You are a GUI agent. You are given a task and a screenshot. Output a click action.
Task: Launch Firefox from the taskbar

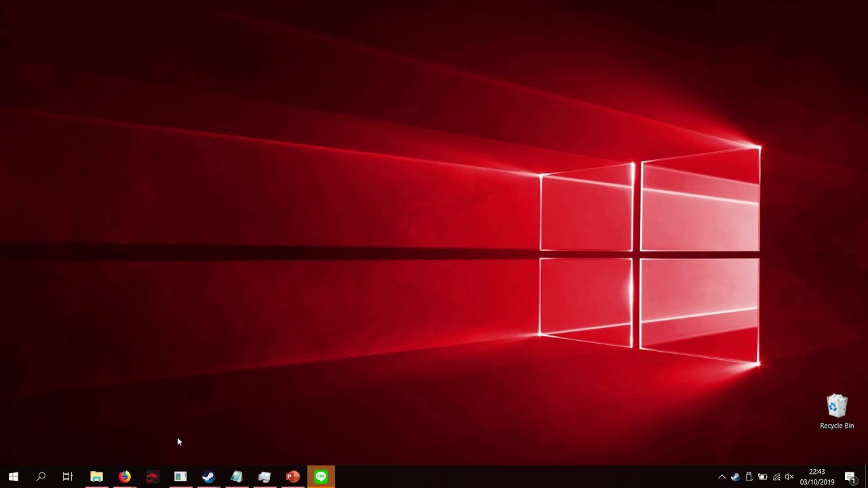click(125, 477)
